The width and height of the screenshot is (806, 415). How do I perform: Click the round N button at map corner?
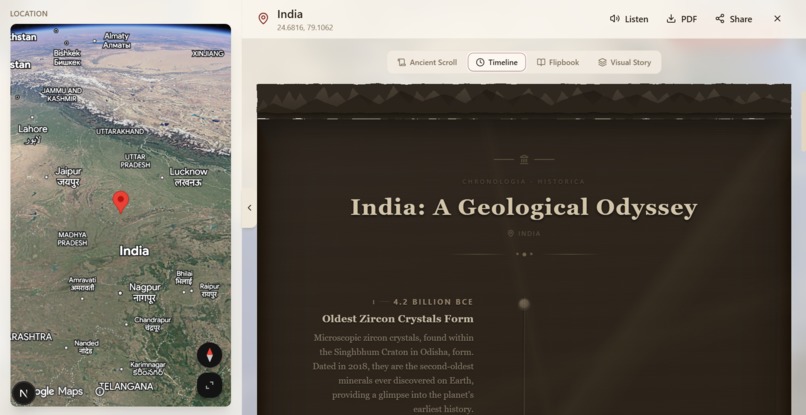click(24, 393)
